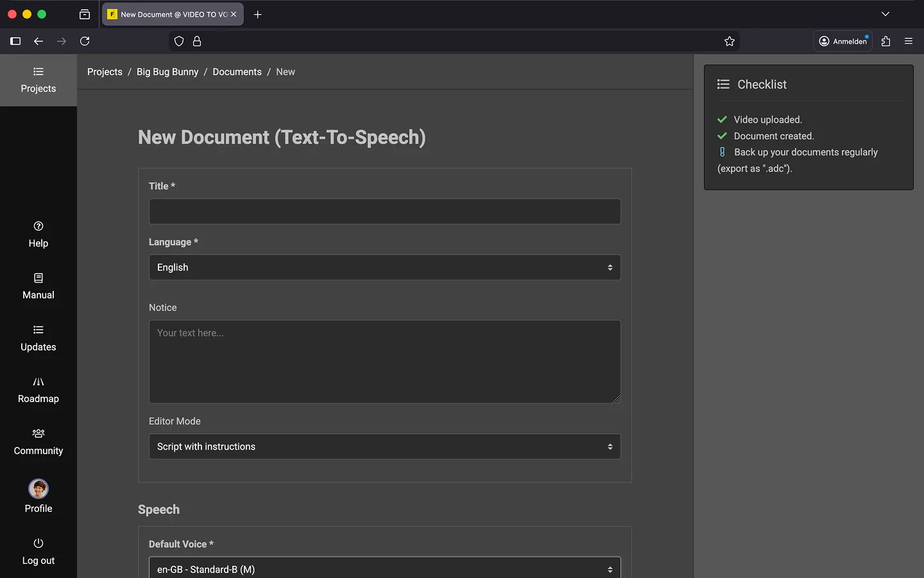This screenshot has height=578, width=924.
Task: Select the Projects sidebar tab
Action: click(38, 80)
